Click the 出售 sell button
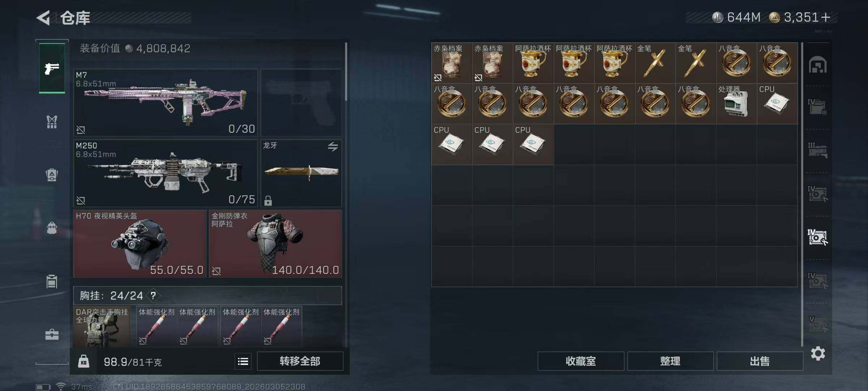Screen dimensions: 868x391 (759, 361)
